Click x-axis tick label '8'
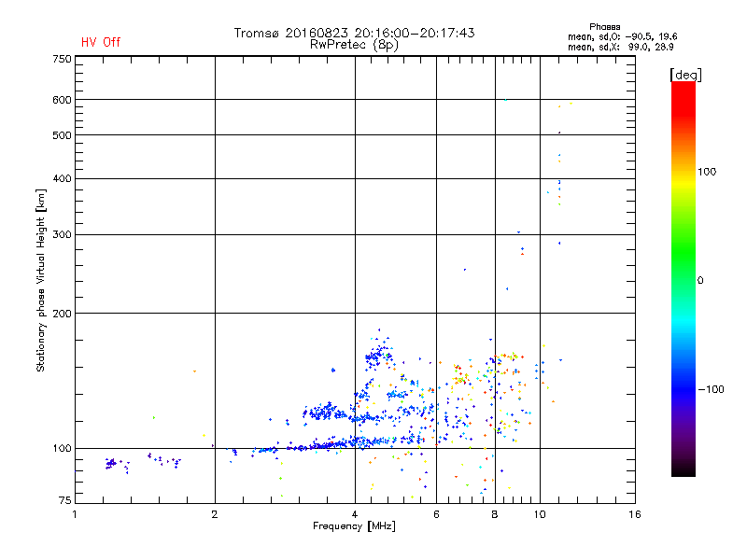Screen dimensions: 747x560 (x=495, y=514)
